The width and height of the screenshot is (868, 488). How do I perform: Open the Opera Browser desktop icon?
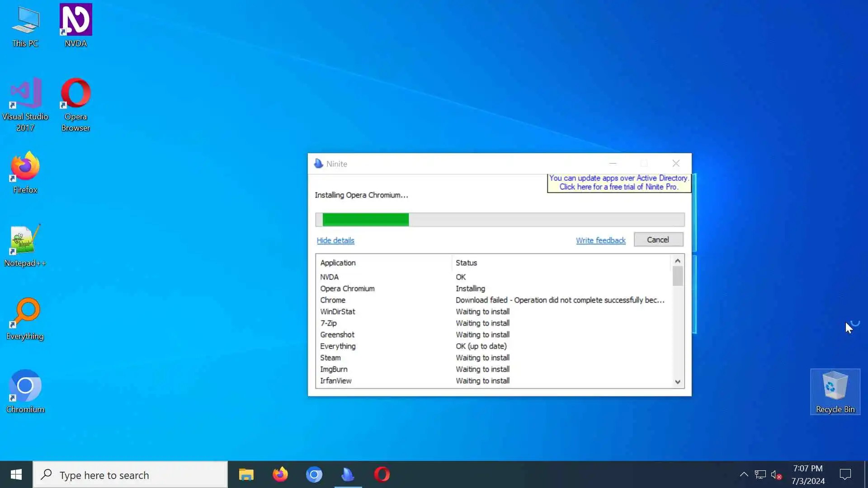(75, 94)
